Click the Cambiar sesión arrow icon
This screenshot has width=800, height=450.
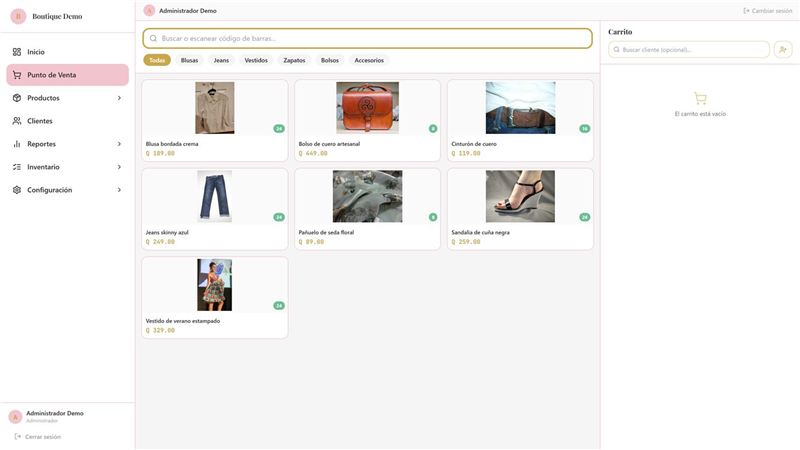[746, 11]
